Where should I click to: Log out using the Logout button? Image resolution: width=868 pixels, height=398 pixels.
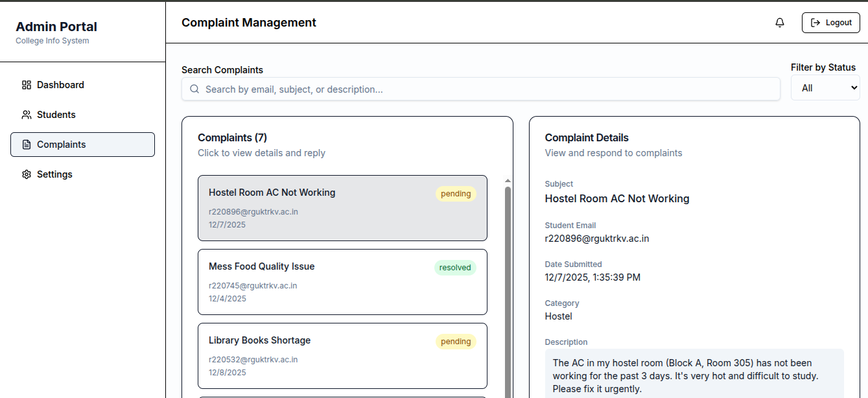point(831,23)
